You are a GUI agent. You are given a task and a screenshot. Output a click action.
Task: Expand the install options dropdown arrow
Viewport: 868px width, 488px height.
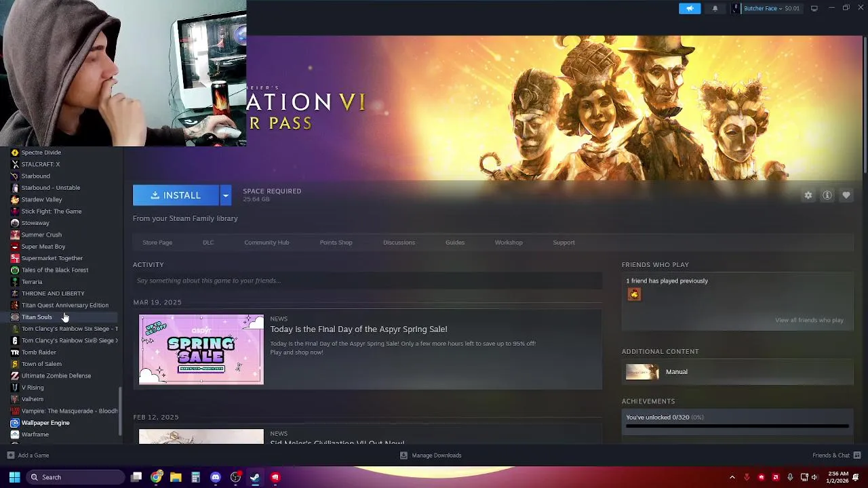[226, 195]
